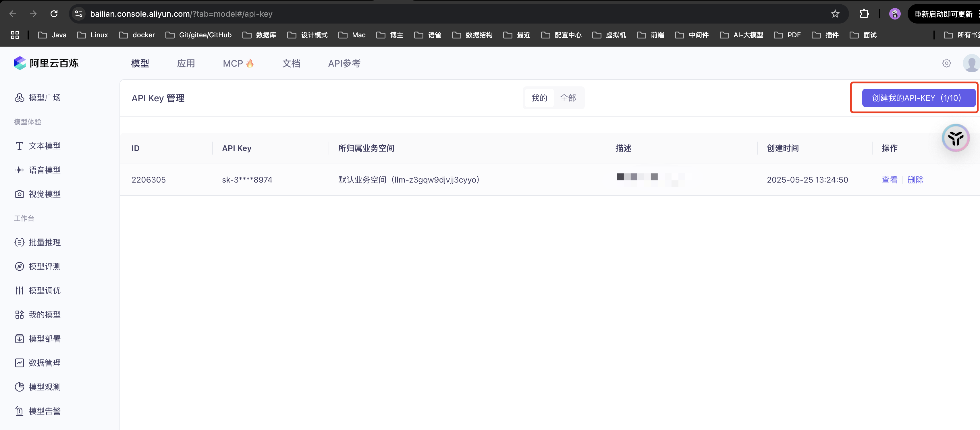Click the 阿里云百炼 logo
Image resolution: width=980 pixels, height=430 pixels.
[x=46, y=63]
